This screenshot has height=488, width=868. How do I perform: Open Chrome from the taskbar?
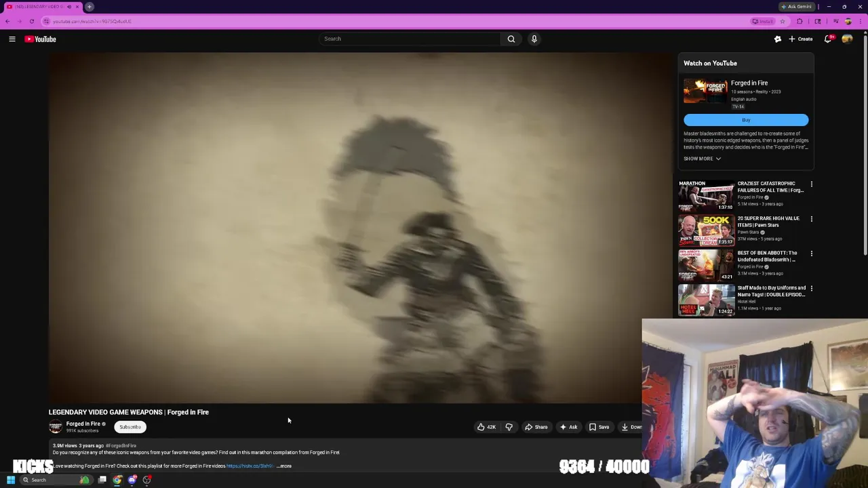tap(117, 480)
